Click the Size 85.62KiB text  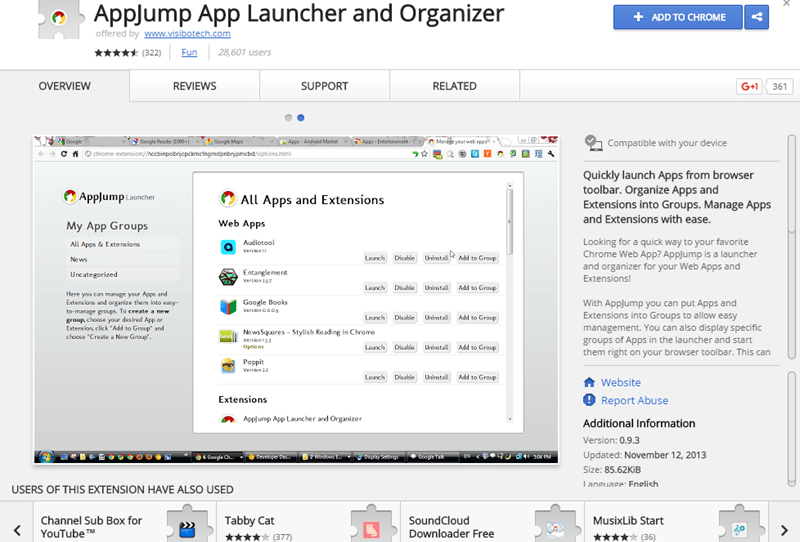click(x=612, y=470)
